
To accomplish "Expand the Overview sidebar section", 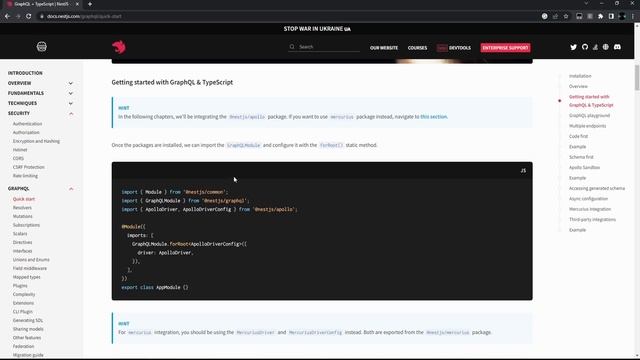I will coord(71,83).
